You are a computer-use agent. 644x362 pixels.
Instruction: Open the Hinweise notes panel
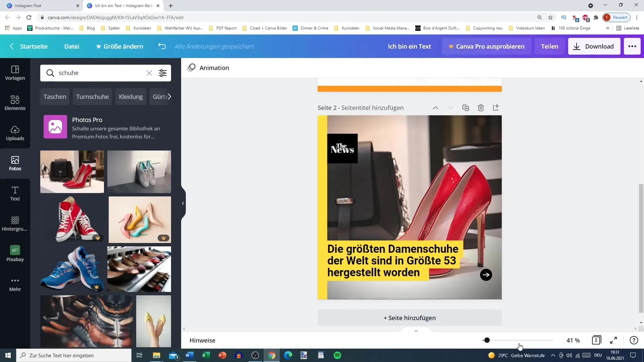[202, 340]
